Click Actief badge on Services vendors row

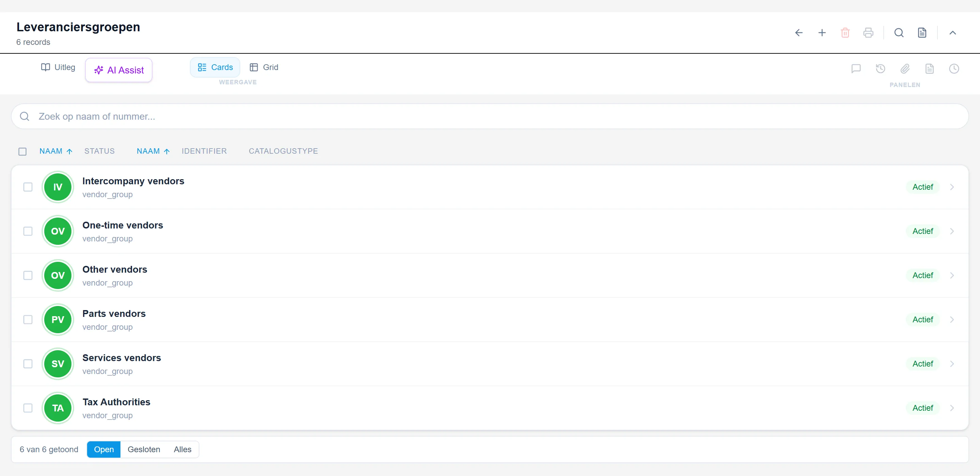(x=922, y=364)
